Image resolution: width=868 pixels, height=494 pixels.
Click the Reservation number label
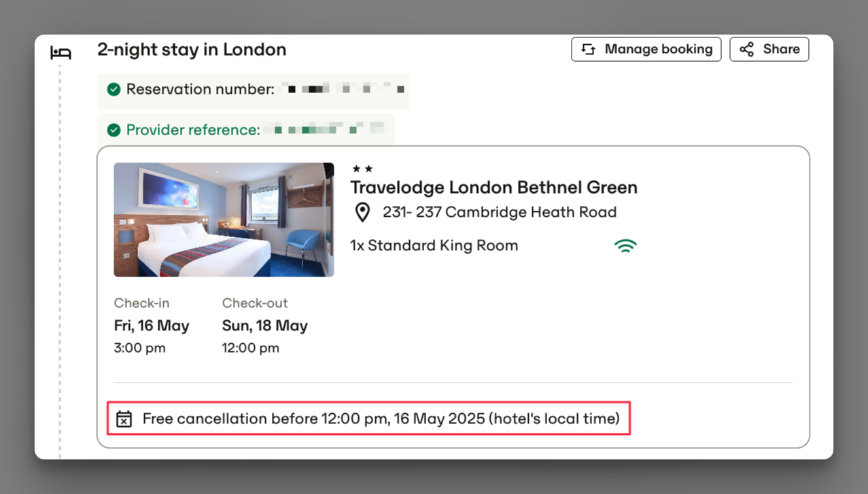coord(201,89)
